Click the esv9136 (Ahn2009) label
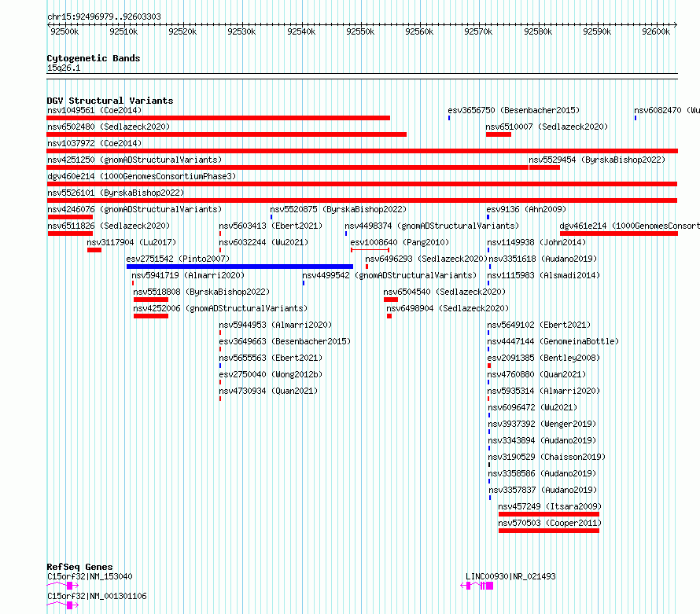Screen dimensions: 700x614 click(526, 209)
